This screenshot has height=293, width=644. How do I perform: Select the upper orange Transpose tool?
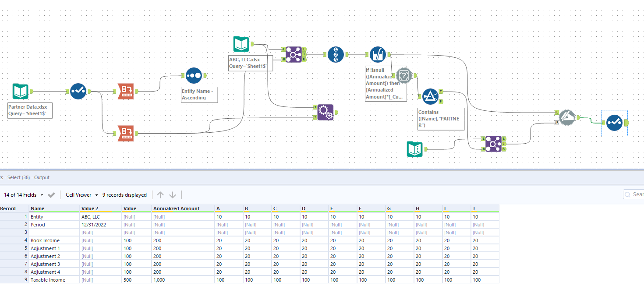[126, 92]
